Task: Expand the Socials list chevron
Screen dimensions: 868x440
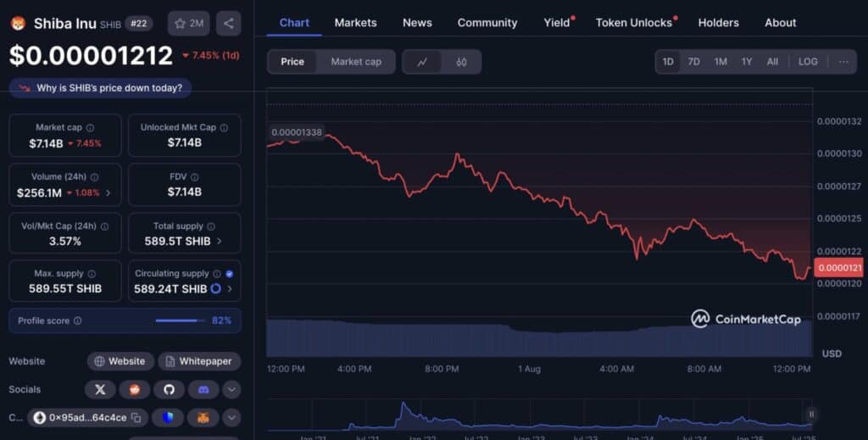Action: pyautogui.click(x=231, y=390)
